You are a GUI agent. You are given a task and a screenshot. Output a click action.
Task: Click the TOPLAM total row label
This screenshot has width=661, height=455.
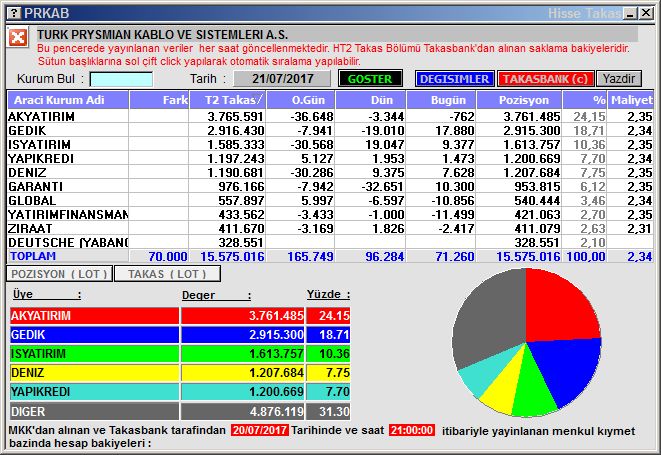point(33,256)
